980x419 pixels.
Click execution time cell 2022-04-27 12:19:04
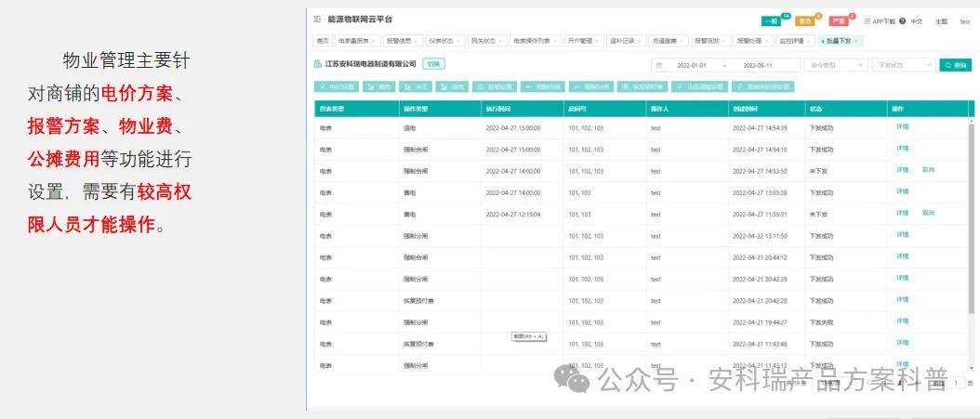[513, 215]
